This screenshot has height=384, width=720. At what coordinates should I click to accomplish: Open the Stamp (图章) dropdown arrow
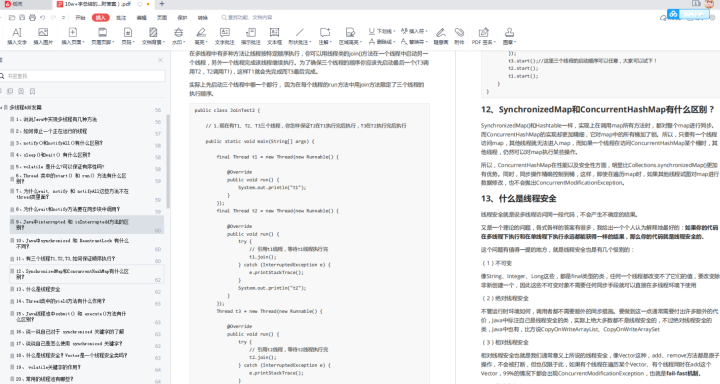tap(515, 42)
